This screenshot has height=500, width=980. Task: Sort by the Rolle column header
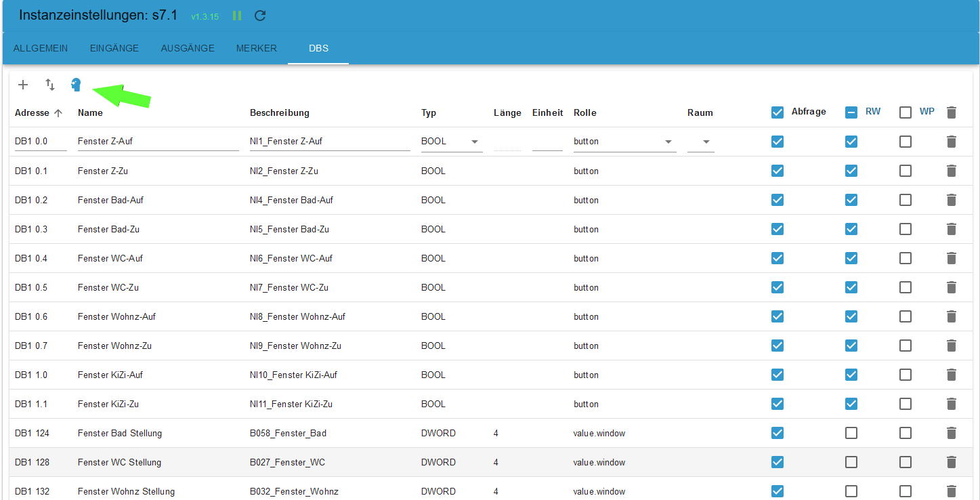[585, 113]
